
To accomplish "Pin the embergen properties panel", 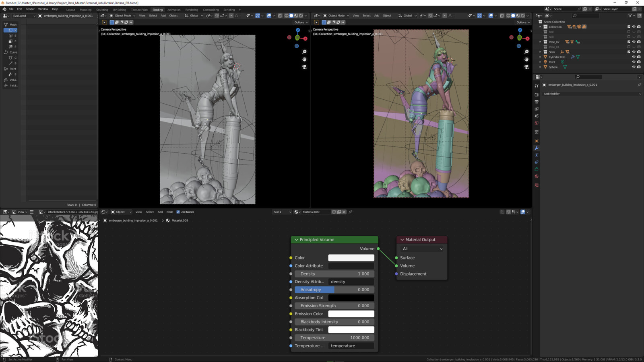I will click(639, 85).
